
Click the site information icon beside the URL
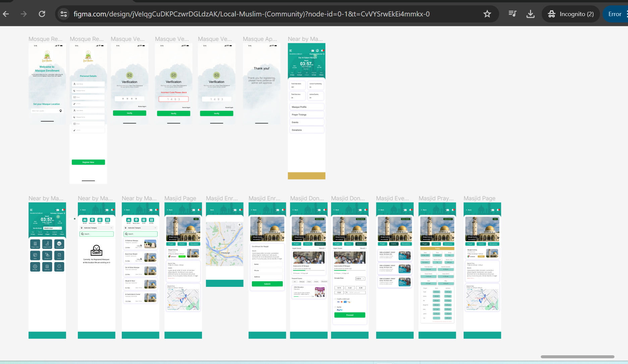point(63,14)
